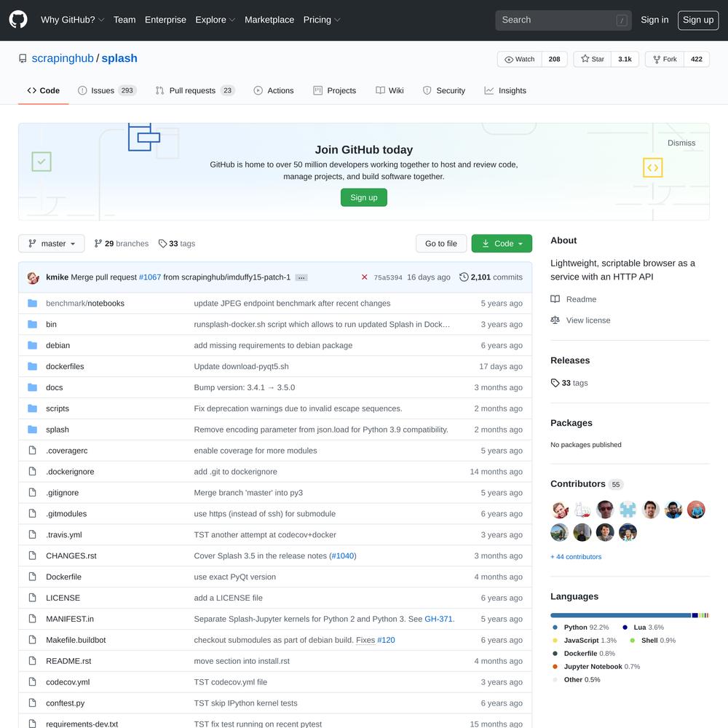Focus the Search input field
728x728 pixels.
[x=563, y=20]
